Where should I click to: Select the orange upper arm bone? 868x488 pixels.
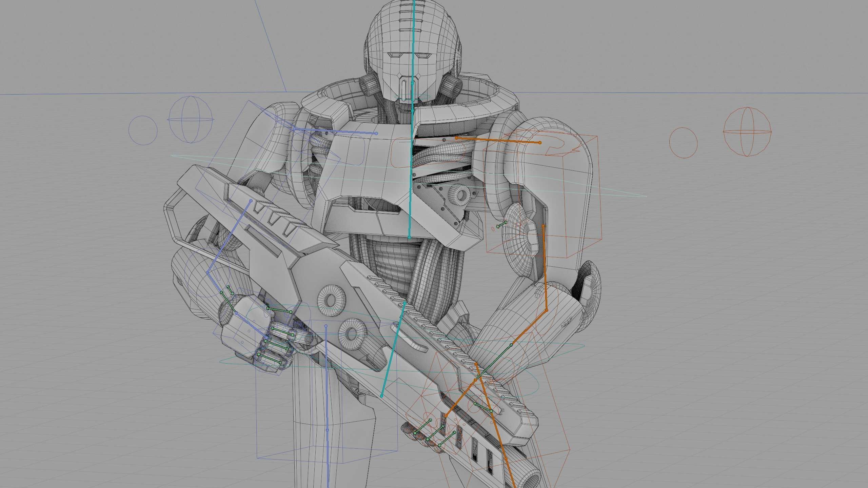(x=545, y=268)
